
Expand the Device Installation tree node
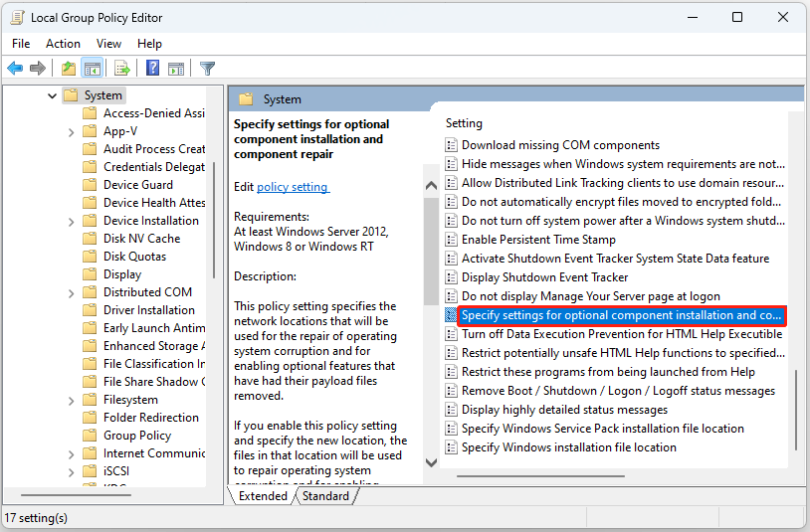click(x=72, y=222)
